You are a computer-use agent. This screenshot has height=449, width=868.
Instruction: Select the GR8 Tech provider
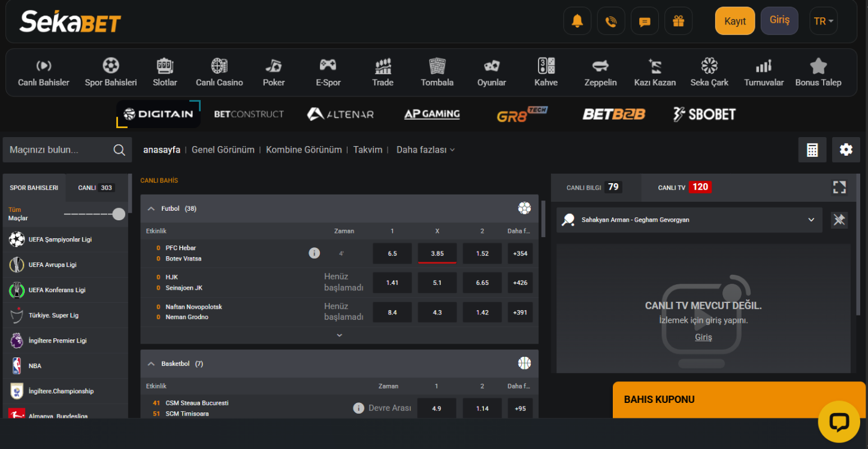click(522, 114)
